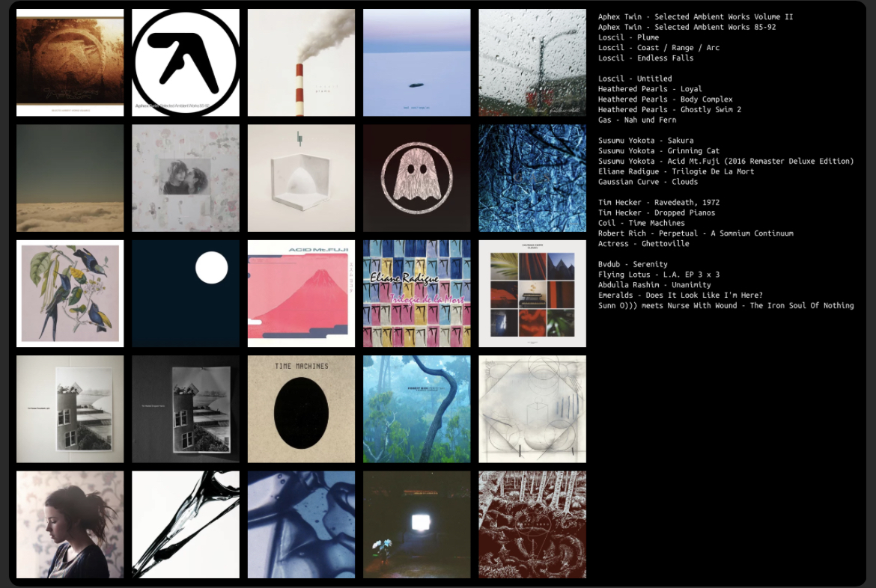Select 'Heathered Pearls - Ghostly Swim 2' line
This screenshot has height=588, width=876.
pos(669,109)
